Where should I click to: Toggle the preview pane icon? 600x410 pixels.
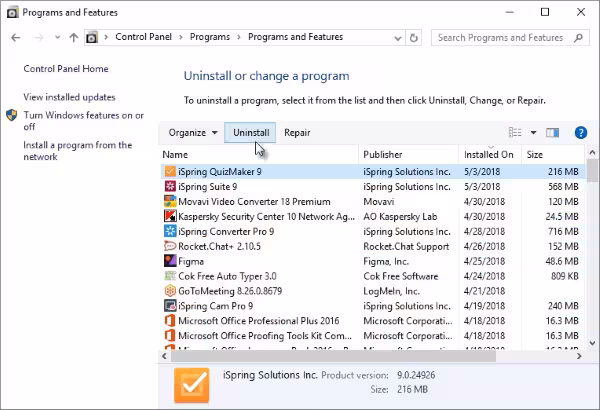click(553, 132)
